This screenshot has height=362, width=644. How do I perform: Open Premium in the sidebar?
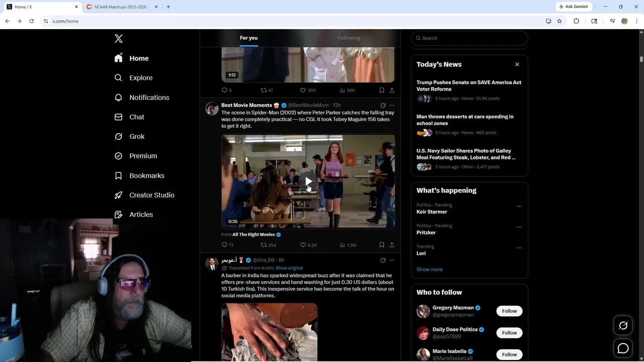136,156
